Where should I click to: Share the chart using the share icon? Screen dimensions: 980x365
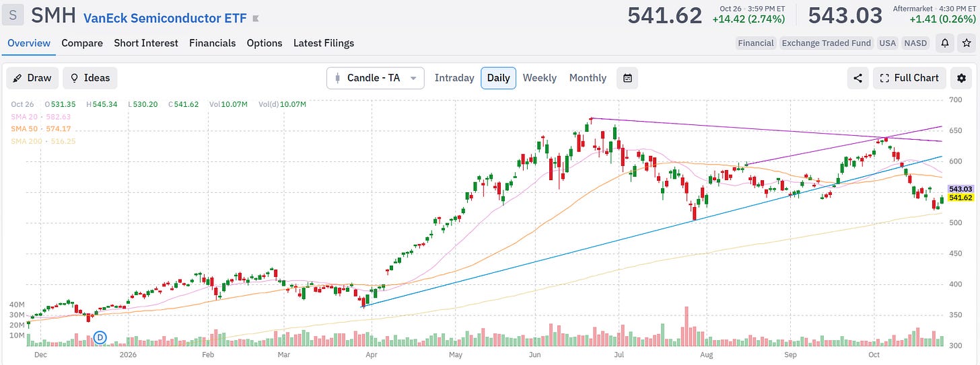coord(858,78)
